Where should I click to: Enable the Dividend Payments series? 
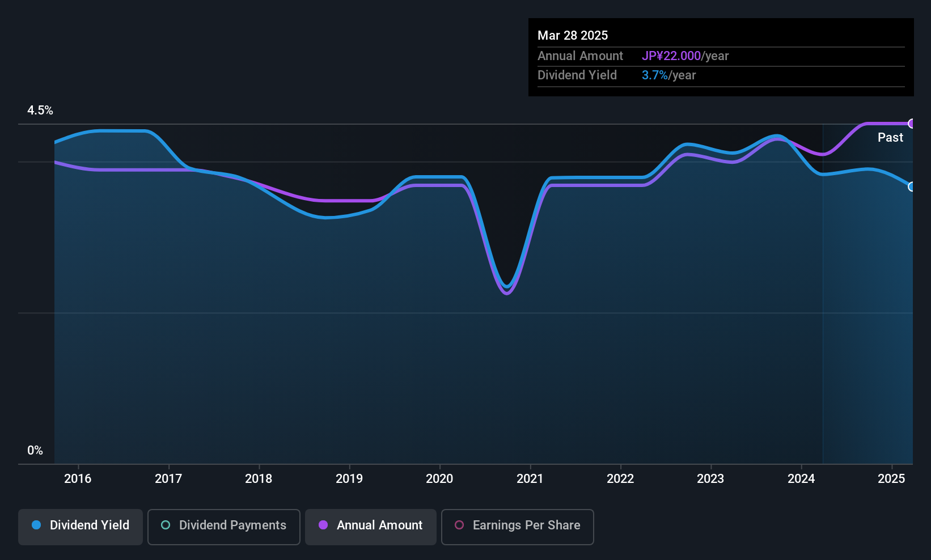[224, 527]
